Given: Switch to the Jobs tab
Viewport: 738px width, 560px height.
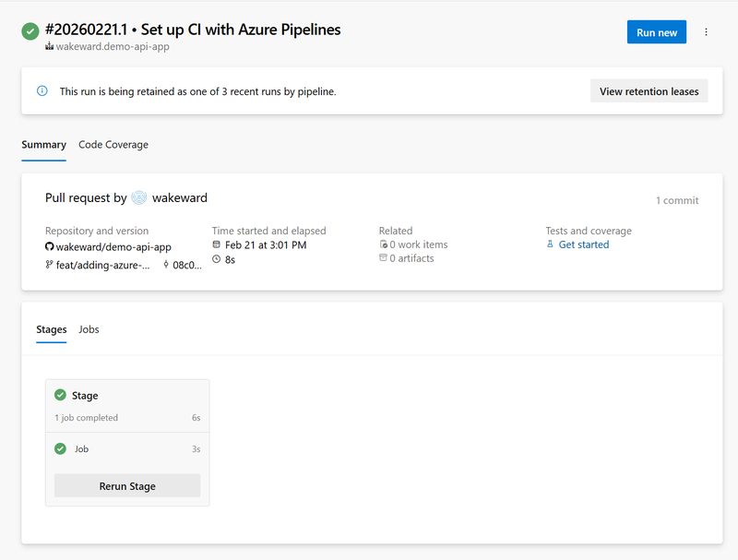Looking at the screenshot, I should (x=89, y=329).
